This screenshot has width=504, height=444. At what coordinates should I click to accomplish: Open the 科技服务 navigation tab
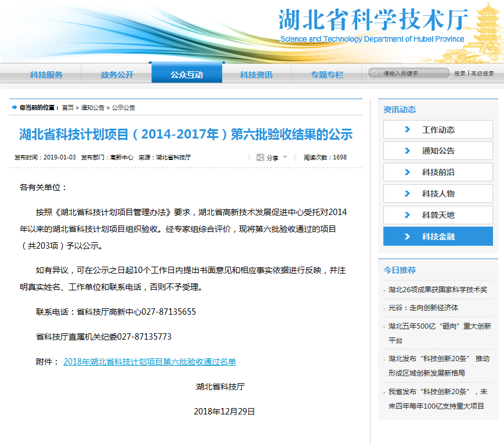tap(46, 75)
